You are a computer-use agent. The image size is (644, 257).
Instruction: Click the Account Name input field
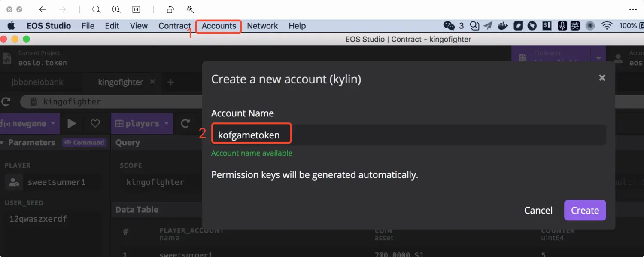pos(408,135)
